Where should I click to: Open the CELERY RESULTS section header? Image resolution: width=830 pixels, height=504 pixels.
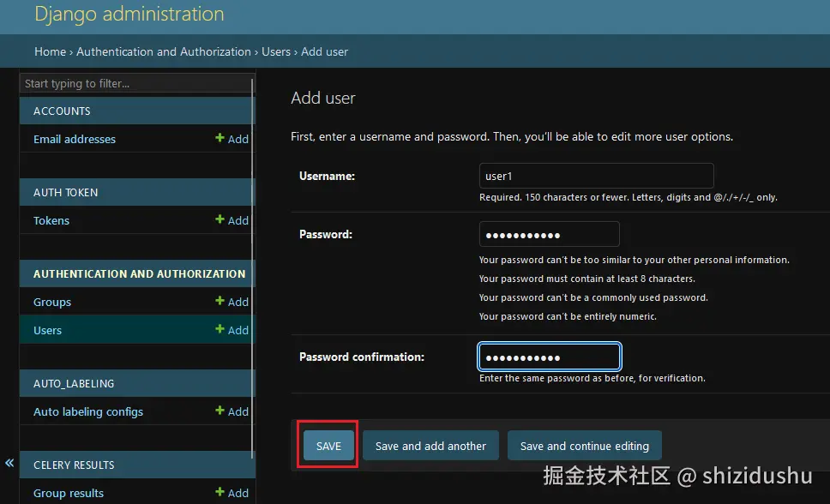(x=74, y=465)
